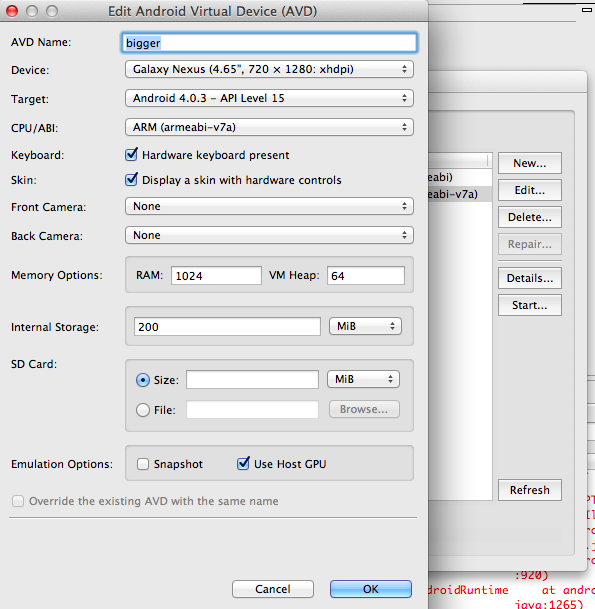Image resolution: width=595 pixels, height=609 pixels.
Task: Select the eabi-v7a row in AVD list
Action: point(460,194)
